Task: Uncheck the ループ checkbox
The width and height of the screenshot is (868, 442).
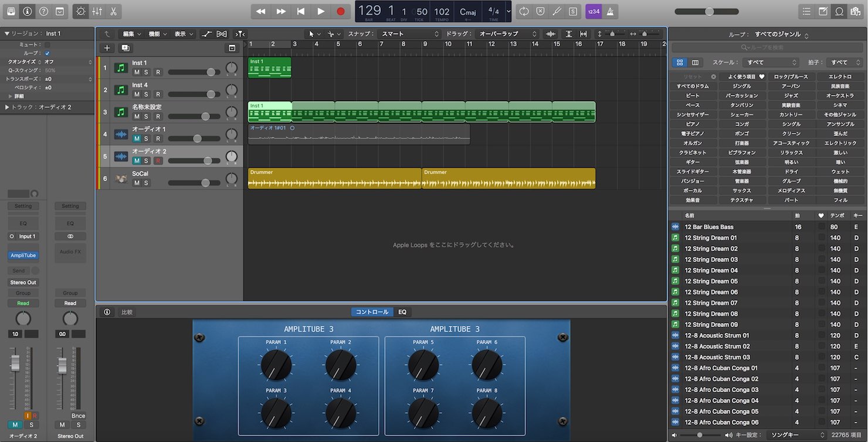Action: [48, 53]
